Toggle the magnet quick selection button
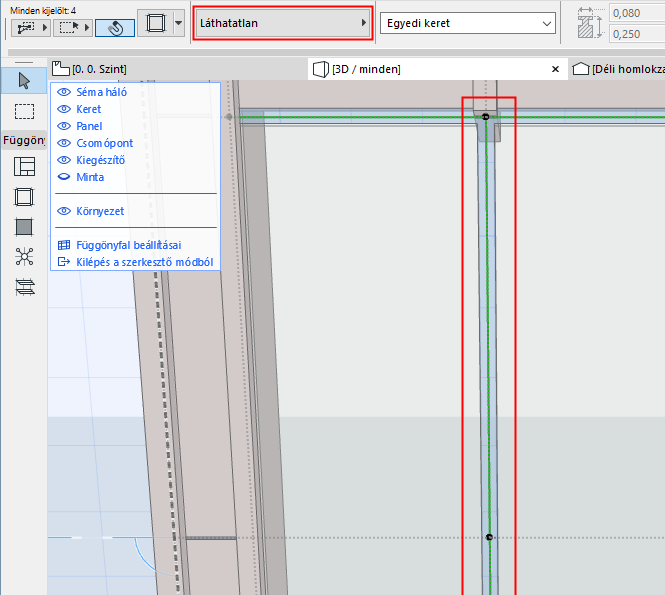This screenshot has height=595, width=665. coord(115,27)
